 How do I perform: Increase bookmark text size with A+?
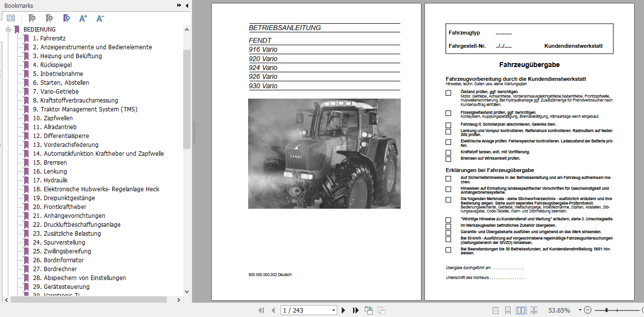pos(83,18)
